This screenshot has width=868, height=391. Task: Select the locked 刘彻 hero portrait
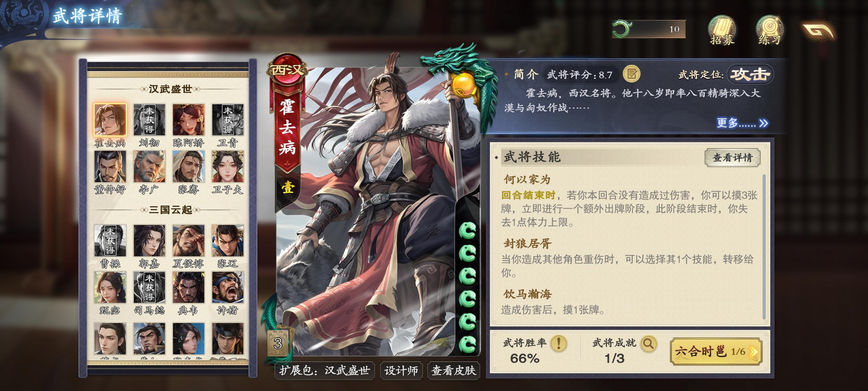click(149, 120)
